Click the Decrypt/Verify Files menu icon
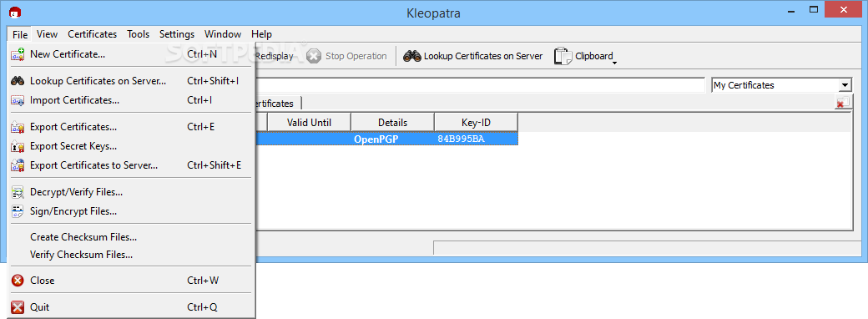The image size is (868, 319). click(x=18, y=192)
